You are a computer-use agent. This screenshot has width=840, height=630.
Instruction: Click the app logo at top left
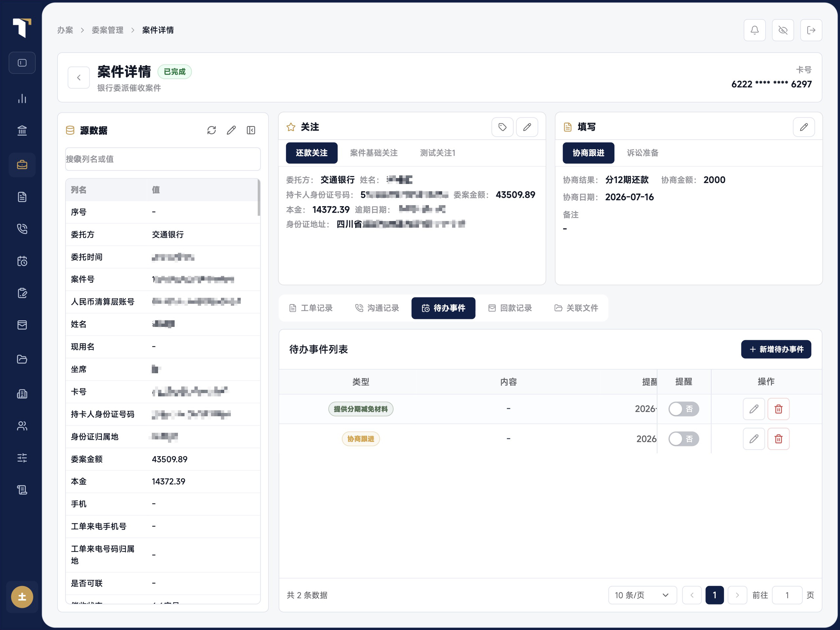click(22, 27)
